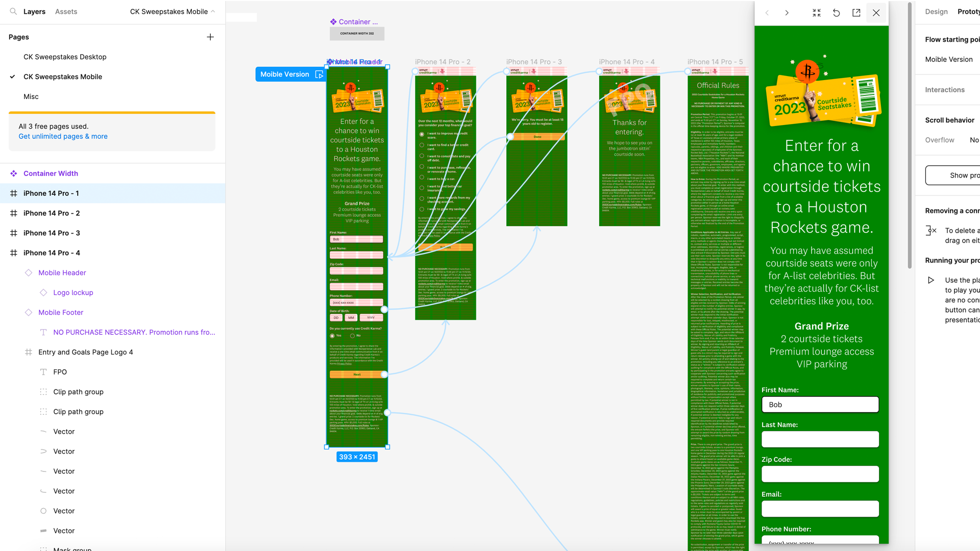Image resolution: width=980 pixels, height=551 pixels.
Task: Click Email field in preview
Action: point(820,509)
